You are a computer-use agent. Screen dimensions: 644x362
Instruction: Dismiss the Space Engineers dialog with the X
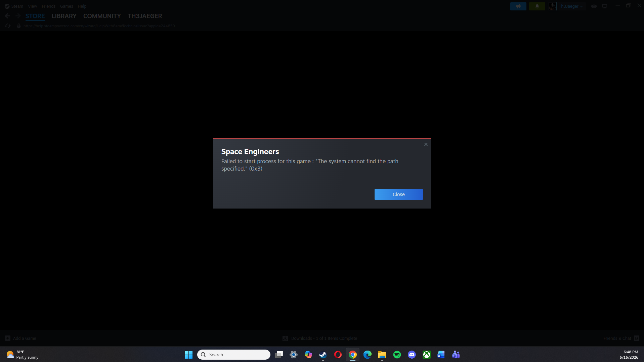tap(426, 144)
